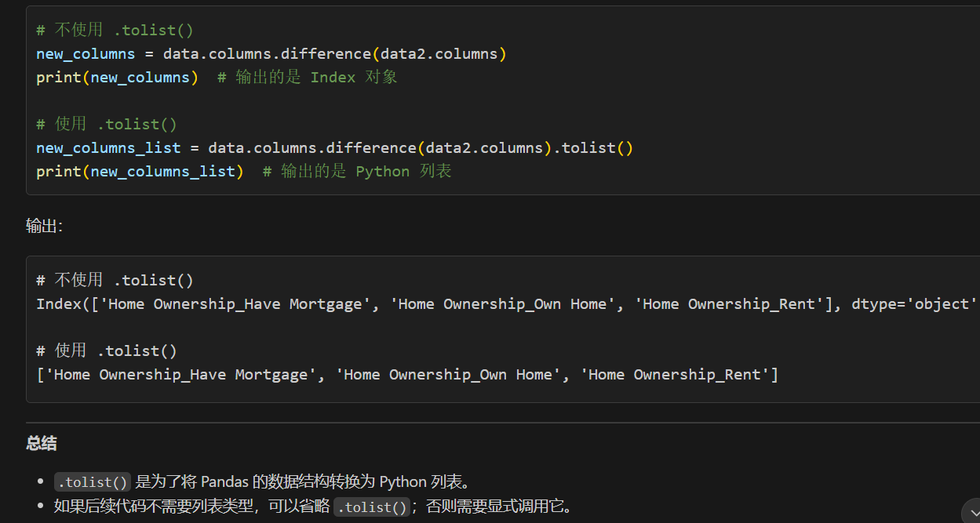Image resolution: width=980 pixels, height=523 pixels.
Task: Click the inline code .tolist() in second bullet
Action: [x=372, y=507]
